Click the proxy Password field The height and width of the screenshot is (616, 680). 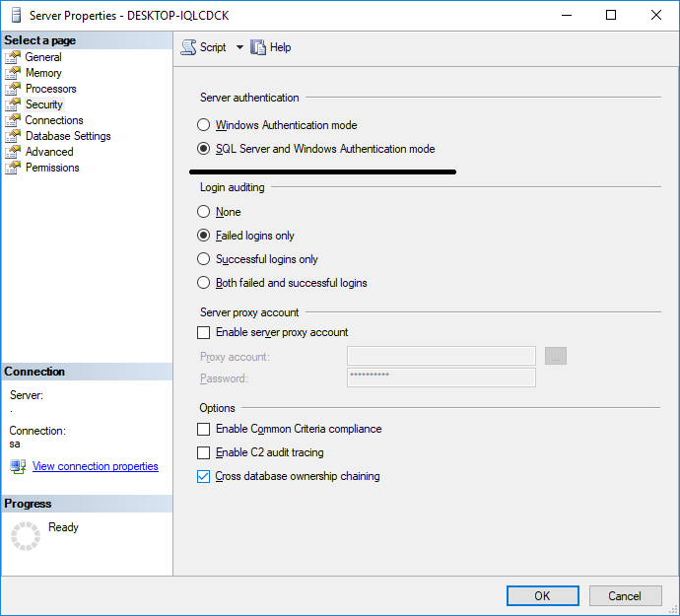pyautogui.click(x=442, y=377)
